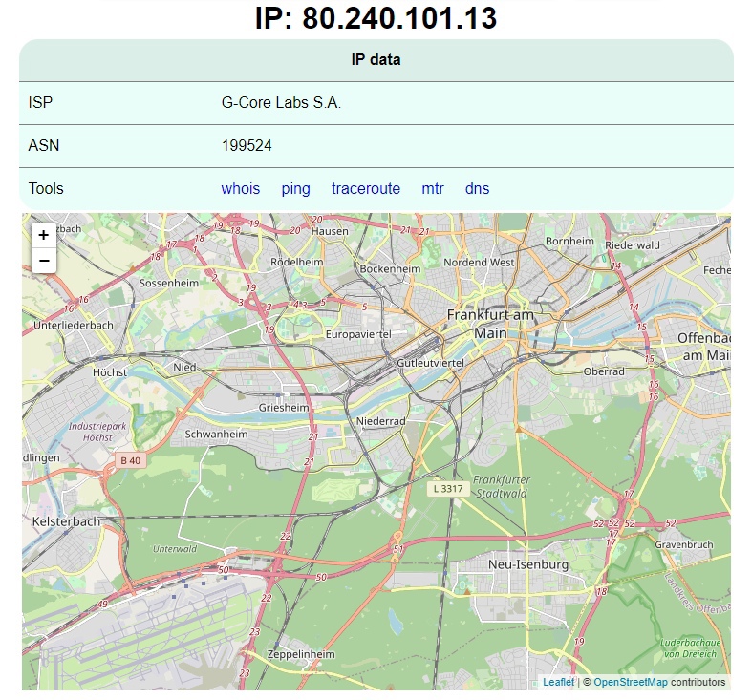Click the Frankfurter Stadtwald forest label
This screenshot has width=752, height=700.
click(500, 487)
